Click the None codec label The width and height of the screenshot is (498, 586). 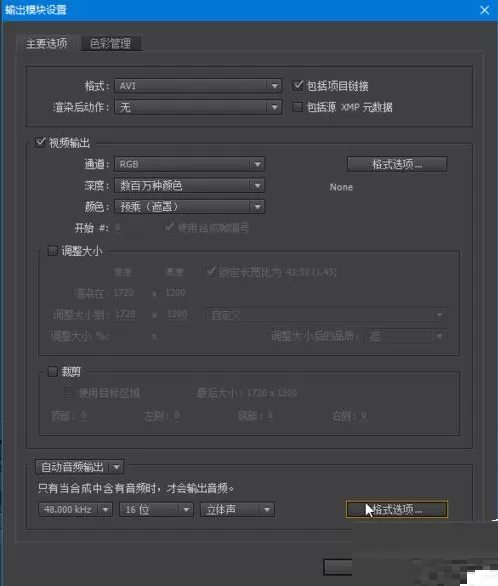(341, 187)
